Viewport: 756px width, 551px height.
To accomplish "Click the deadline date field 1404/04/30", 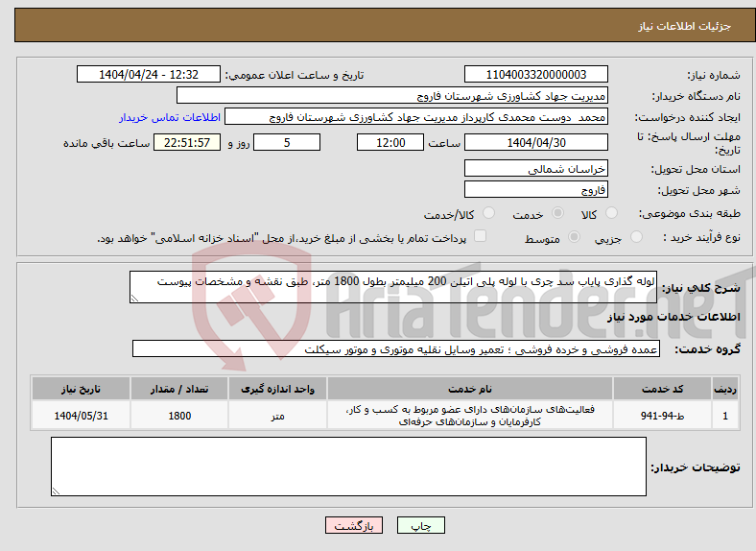I will point(535,142).
